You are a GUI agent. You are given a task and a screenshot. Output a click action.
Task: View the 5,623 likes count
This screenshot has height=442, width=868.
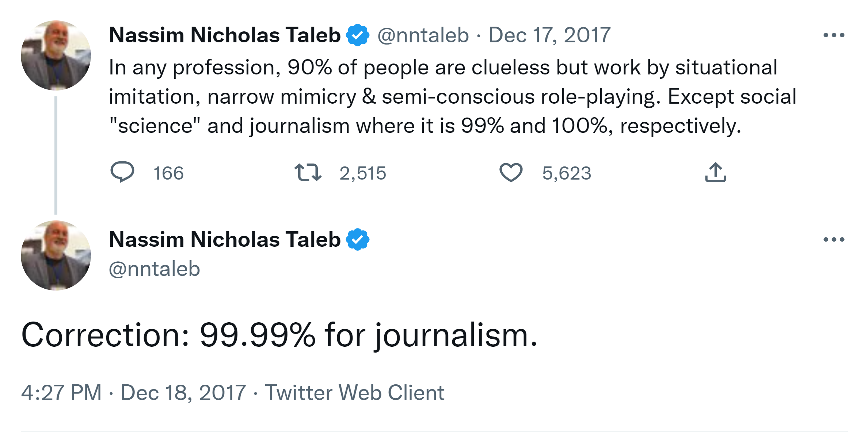[566, 173]
